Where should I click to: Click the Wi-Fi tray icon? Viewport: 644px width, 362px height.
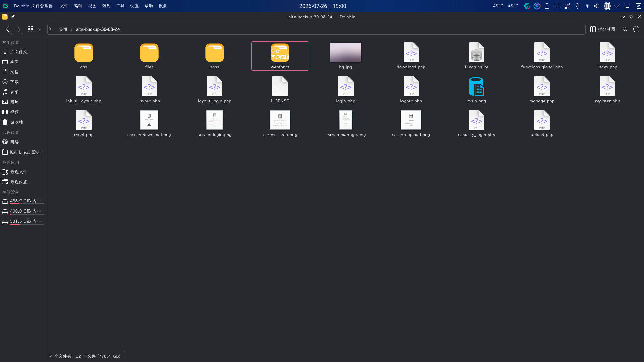point(587,6)
